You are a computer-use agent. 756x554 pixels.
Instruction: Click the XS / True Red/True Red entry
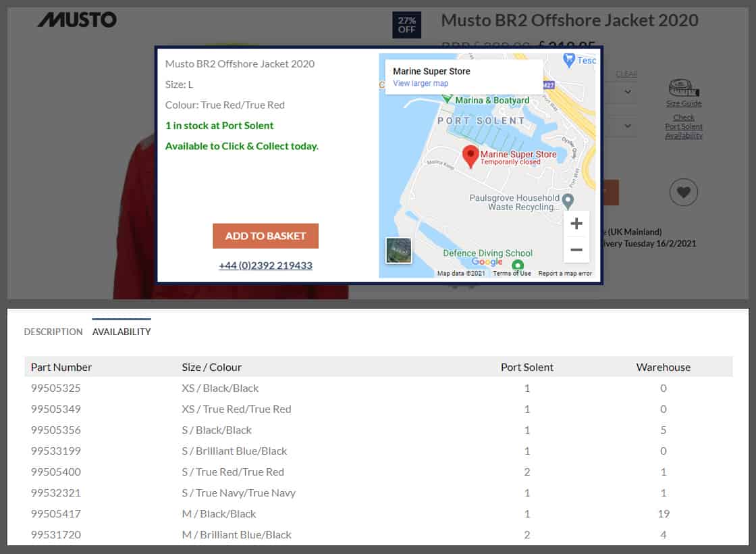click(236, 409)
